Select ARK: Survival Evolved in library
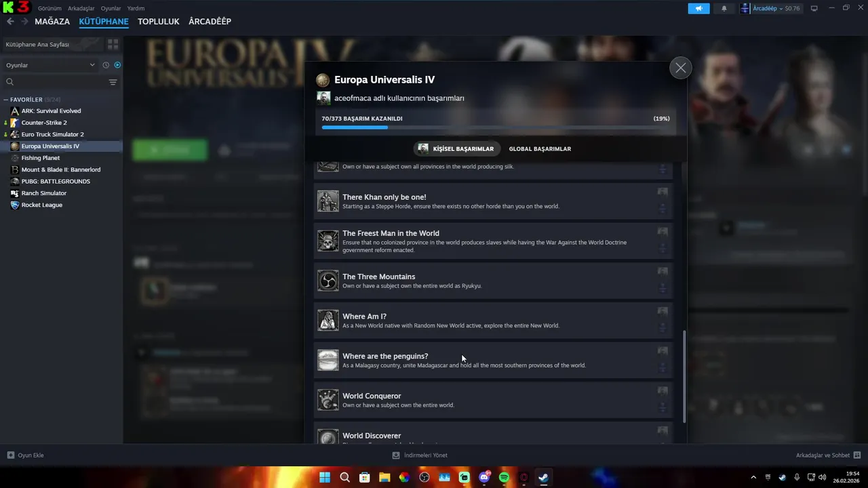This screenshot has width=868, height=488. point(51,111)
